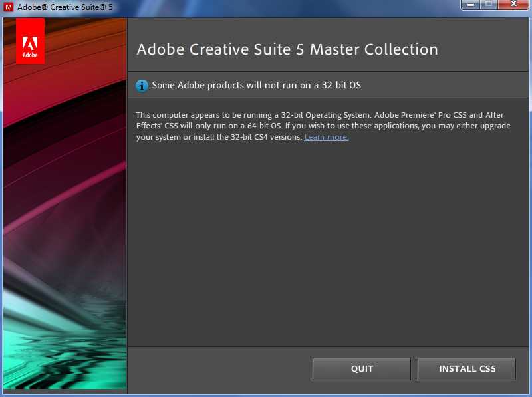This screenshot has height=397, width=532.
Task: Click the Adobe Creative Suite 5 Master Collection heading
Action: pos(287,49)
